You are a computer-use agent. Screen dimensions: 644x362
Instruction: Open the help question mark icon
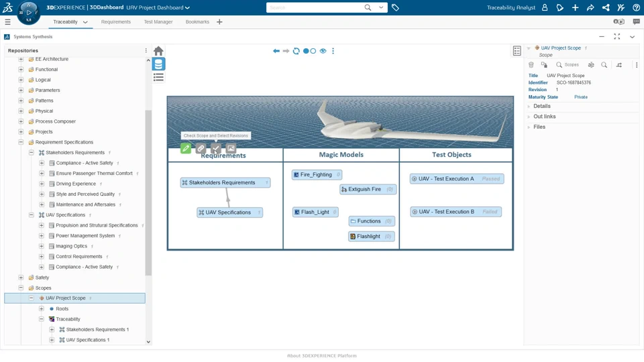pyautogui.click(x=636, y=7)
